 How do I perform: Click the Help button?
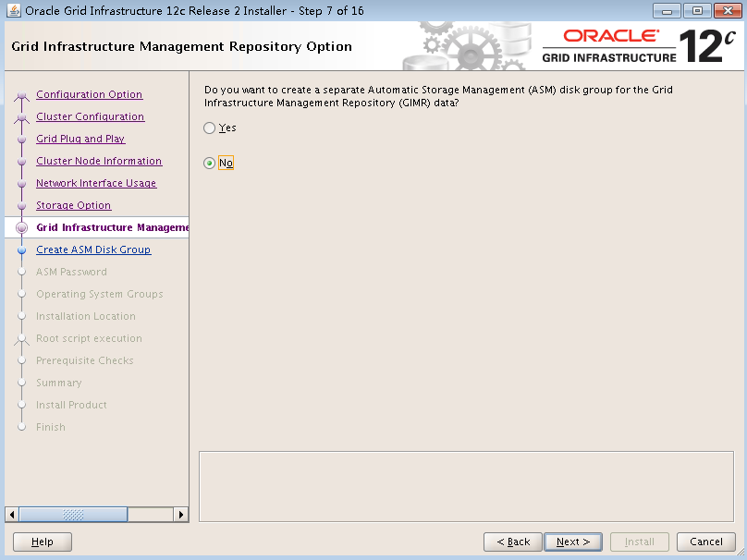[x=43, y=542]
